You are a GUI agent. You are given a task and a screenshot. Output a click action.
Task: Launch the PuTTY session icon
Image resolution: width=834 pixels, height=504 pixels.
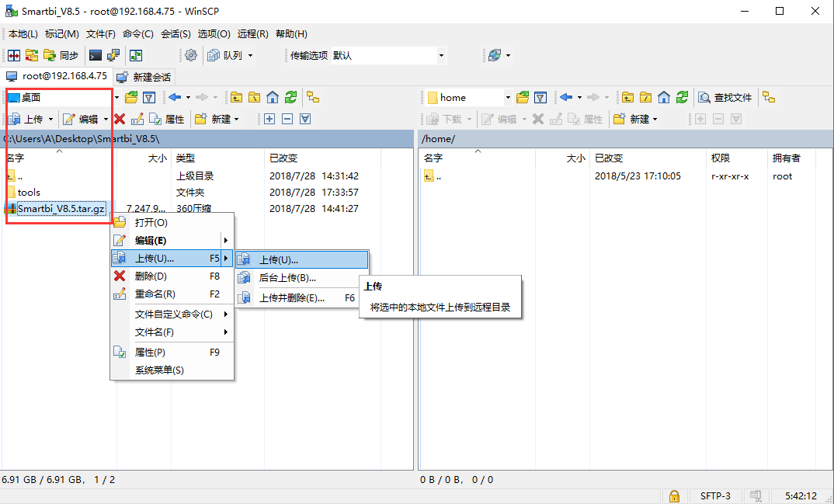113,55
